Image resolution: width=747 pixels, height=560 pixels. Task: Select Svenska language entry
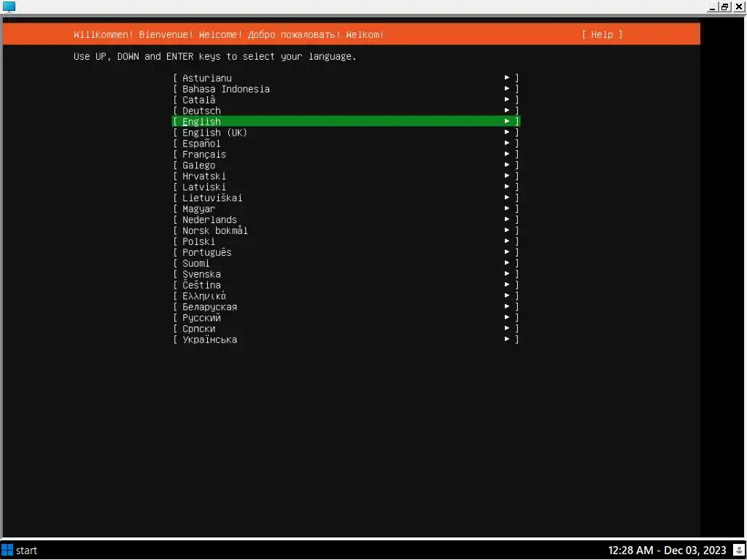point(346,274)
